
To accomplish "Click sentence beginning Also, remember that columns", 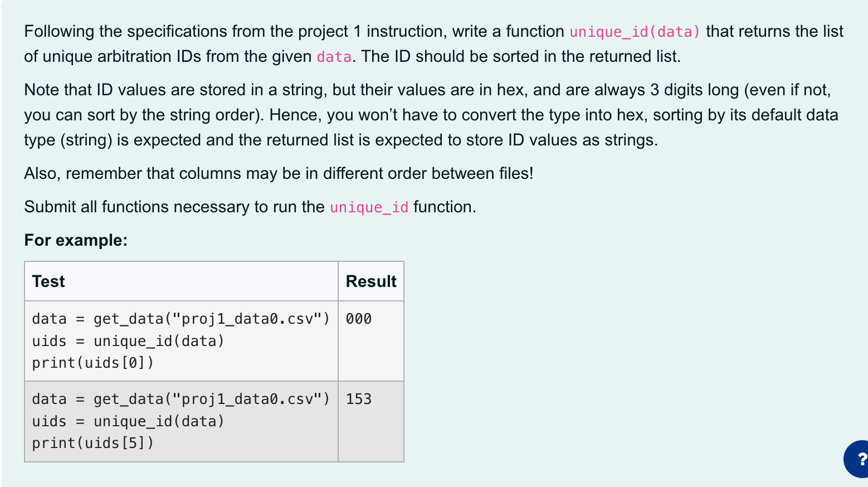I will coord(279,173).
